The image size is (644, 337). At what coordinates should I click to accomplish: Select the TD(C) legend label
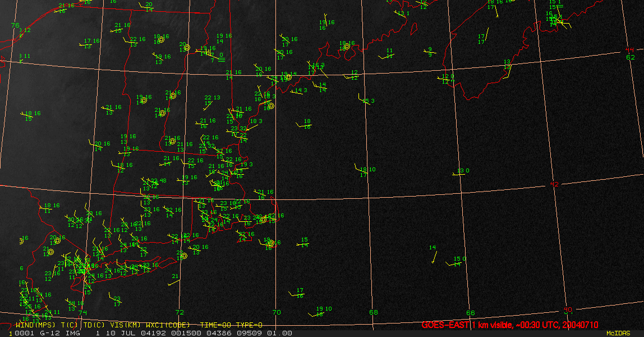[94, 325]
